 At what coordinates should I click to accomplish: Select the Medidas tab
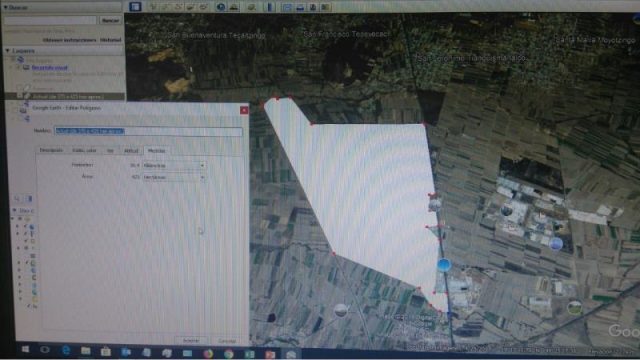(156, 151)
